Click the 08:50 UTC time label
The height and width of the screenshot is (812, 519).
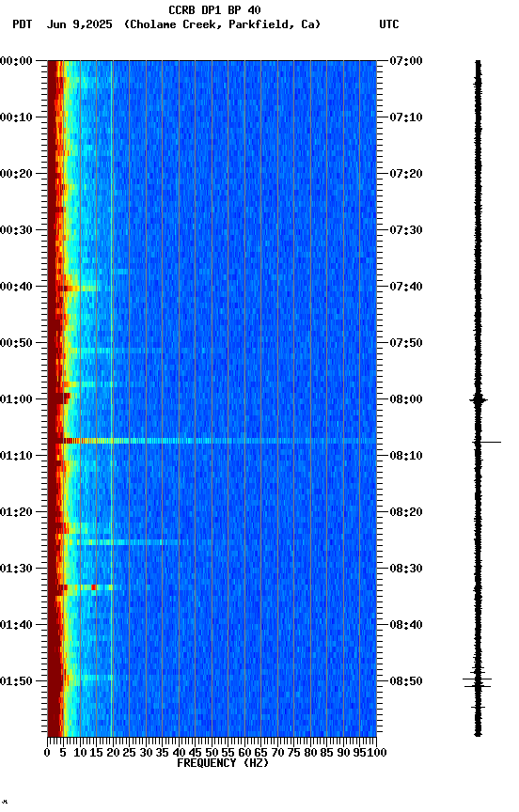pyautogui.click(x=406, y=681)
